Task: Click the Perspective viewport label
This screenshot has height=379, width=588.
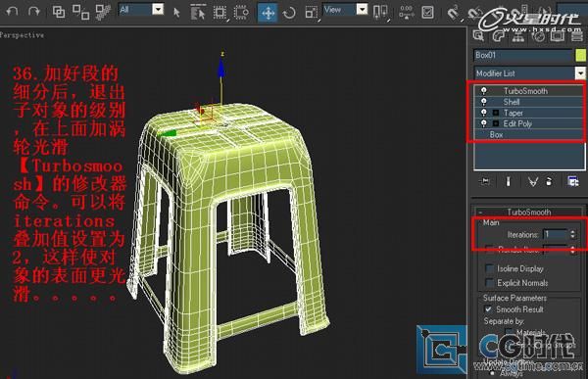Action: (x=22, y=35)
